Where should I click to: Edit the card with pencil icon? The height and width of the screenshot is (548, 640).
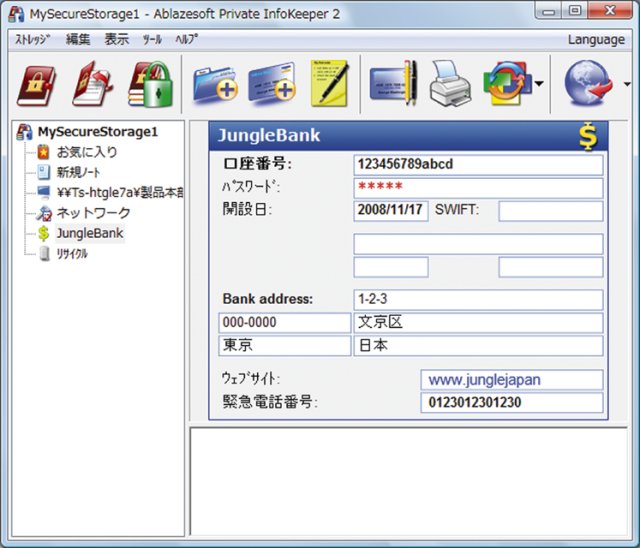[393, 83]
